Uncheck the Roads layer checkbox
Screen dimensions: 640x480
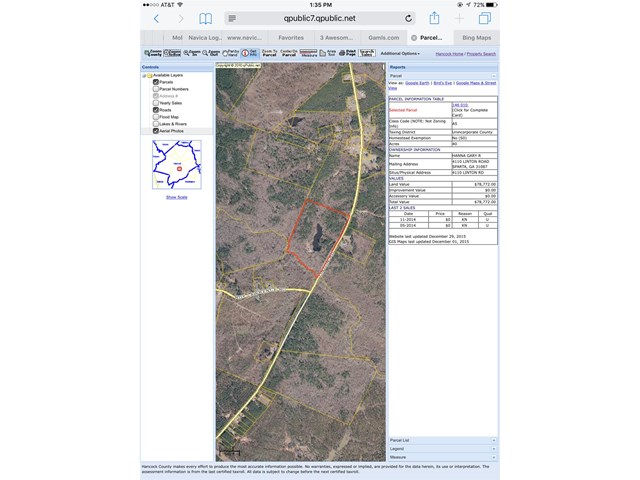pos(156,110)
